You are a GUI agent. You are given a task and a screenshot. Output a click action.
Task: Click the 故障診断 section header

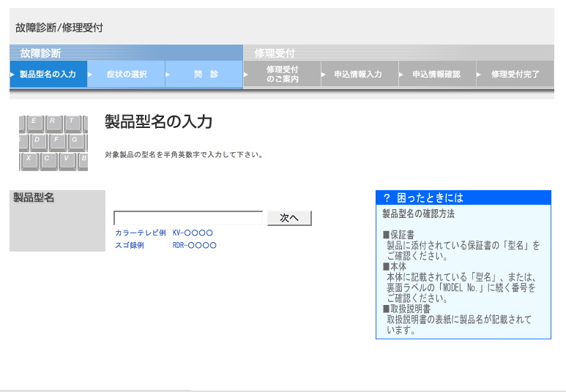[41, 53]
